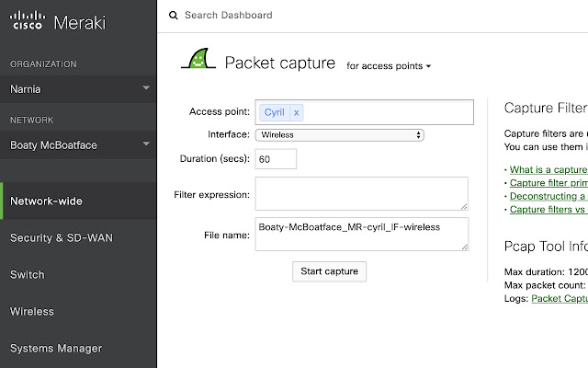Click the Max duration text
Screen dimensions: 588x368
546,272
